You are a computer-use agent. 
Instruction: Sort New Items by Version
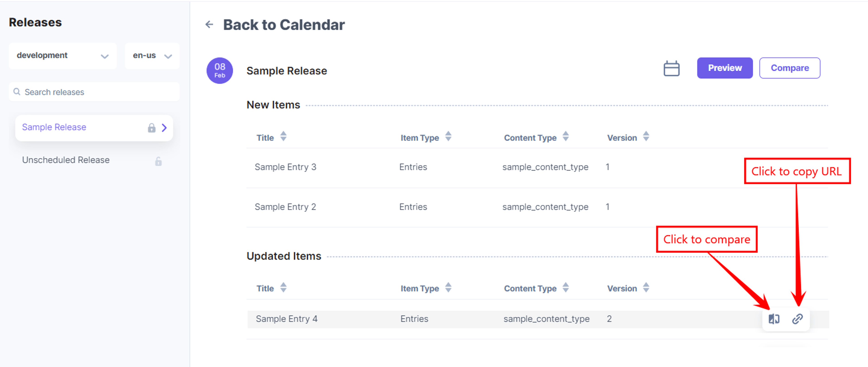click(646, 136)
